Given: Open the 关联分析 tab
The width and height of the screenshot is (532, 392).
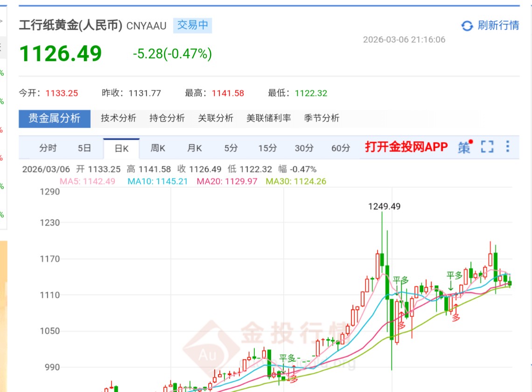Looking at the screenshot, I should click(216, 118).
